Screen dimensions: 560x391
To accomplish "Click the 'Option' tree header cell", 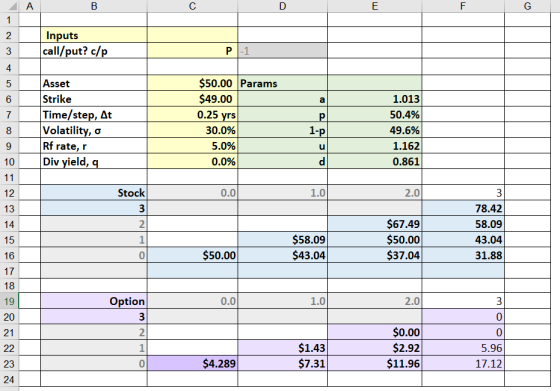I will pos(94,301).
